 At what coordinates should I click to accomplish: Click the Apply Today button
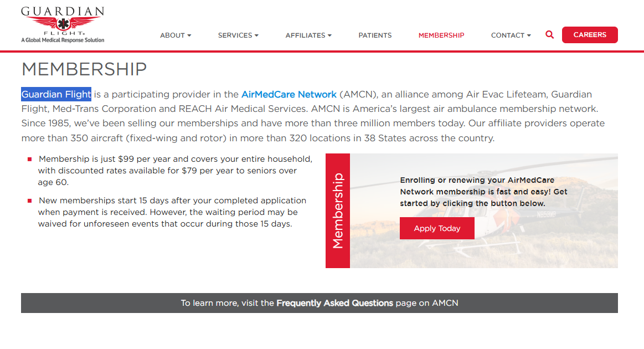[x=437, y=228]
